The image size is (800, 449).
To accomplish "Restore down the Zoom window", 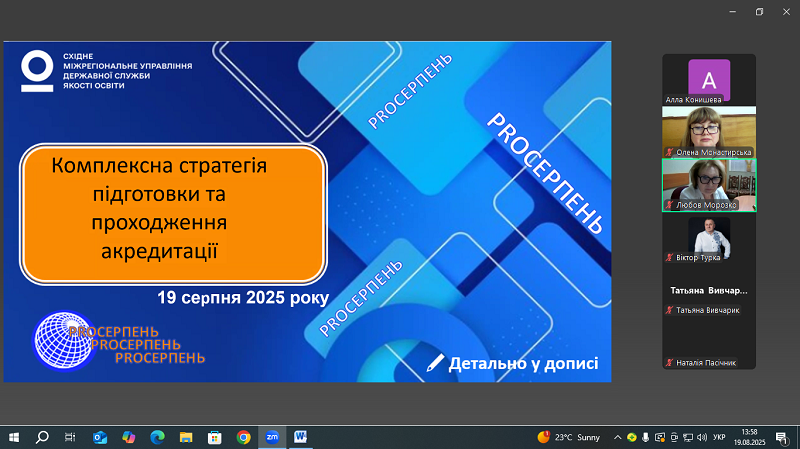I will 759,11.
